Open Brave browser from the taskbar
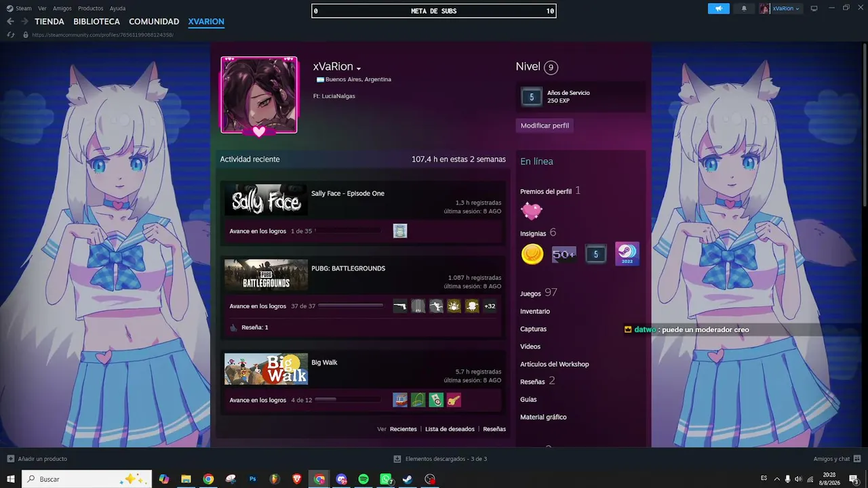The height and width of the screenshot is (488, 868). pyautogui.click(x=297, y=479)
